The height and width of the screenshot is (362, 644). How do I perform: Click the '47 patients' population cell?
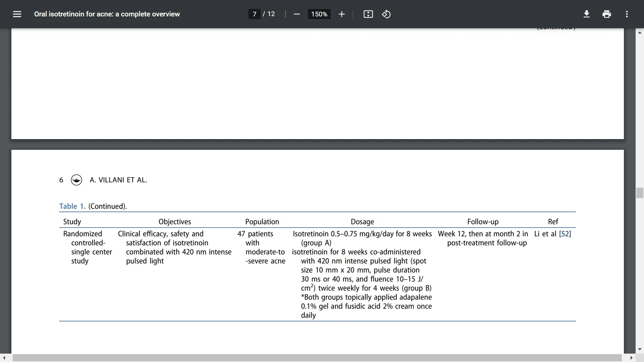pyautogui.click(x=255, y=234)
